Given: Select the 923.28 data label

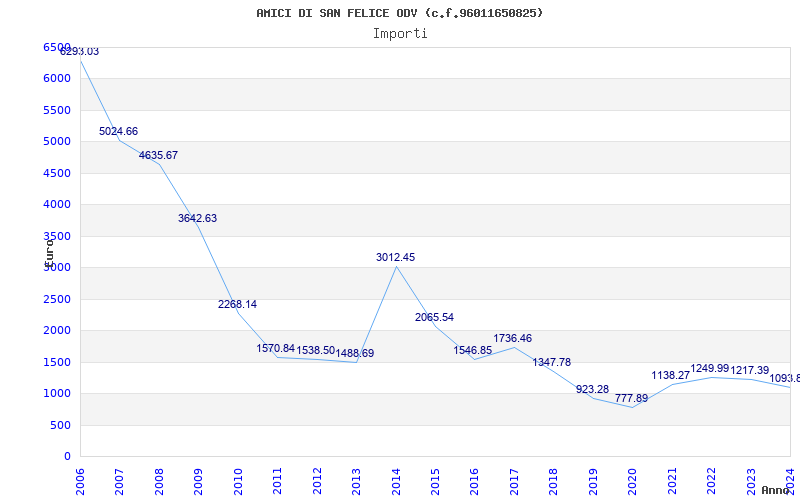Looking at the screenshot, I should point(592,389).
